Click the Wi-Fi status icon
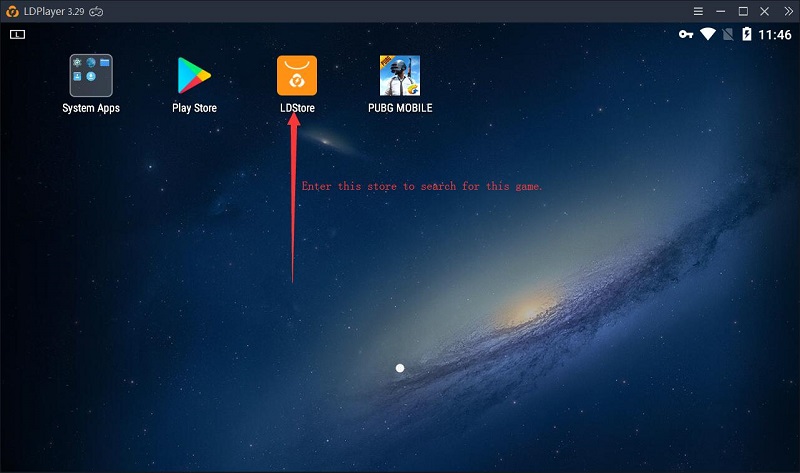The width and height of the screenshot is (800, 473). click(708, 34)
